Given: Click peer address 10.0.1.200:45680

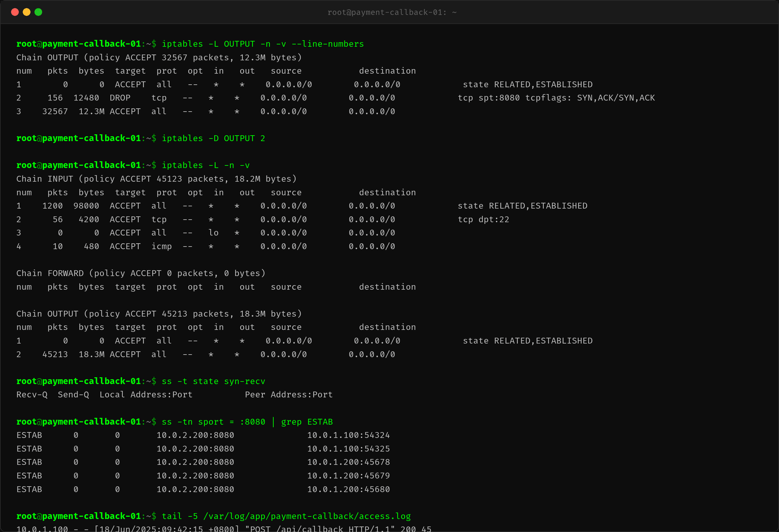Looking at the screenshot, I should [349, 490].
